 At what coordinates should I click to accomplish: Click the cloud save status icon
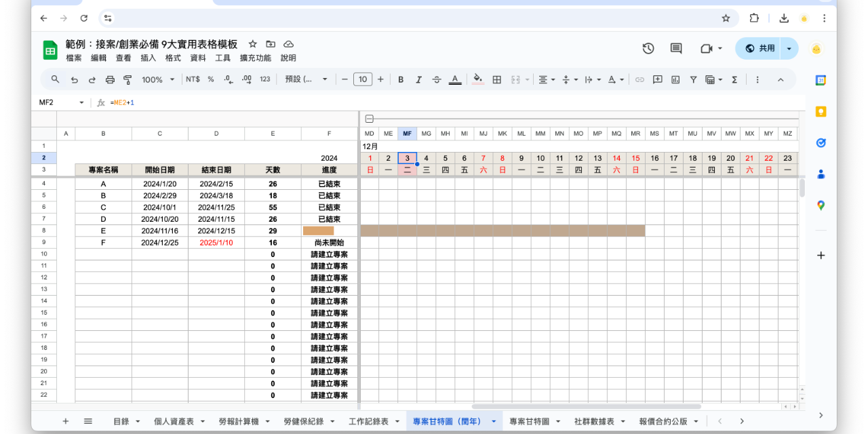click(288, 44)
